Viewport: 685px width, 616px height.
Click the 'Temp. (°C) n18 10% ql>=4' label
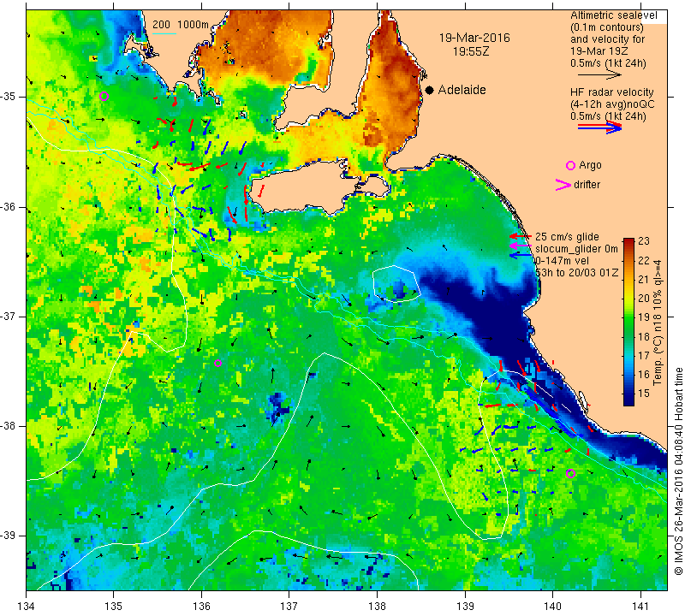coord(657,323)
